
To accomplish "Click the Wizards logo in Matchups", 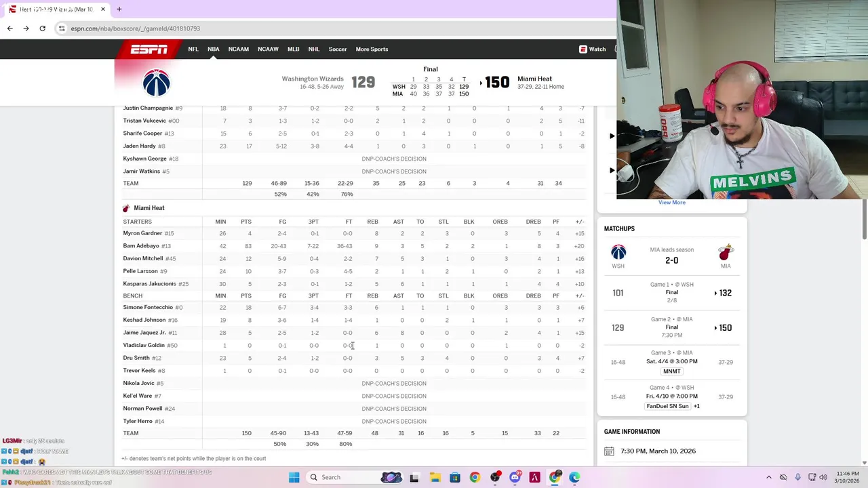I will point(618,253).
